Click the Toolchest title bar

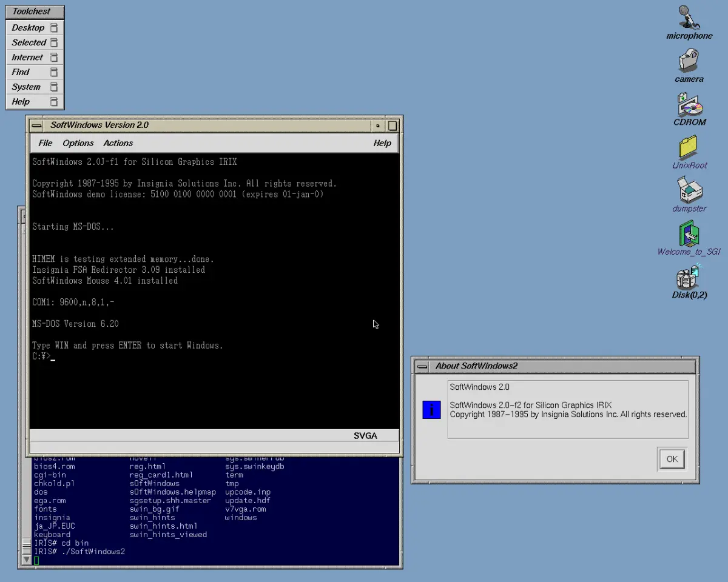35,12
